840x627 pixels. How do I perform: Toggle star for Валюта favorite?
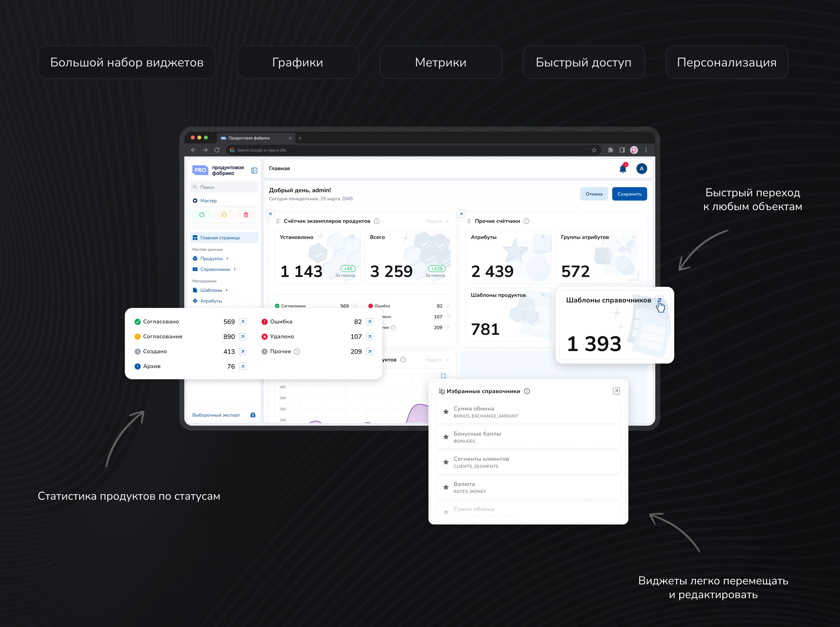pyautogui.click(x=446, y=487)
